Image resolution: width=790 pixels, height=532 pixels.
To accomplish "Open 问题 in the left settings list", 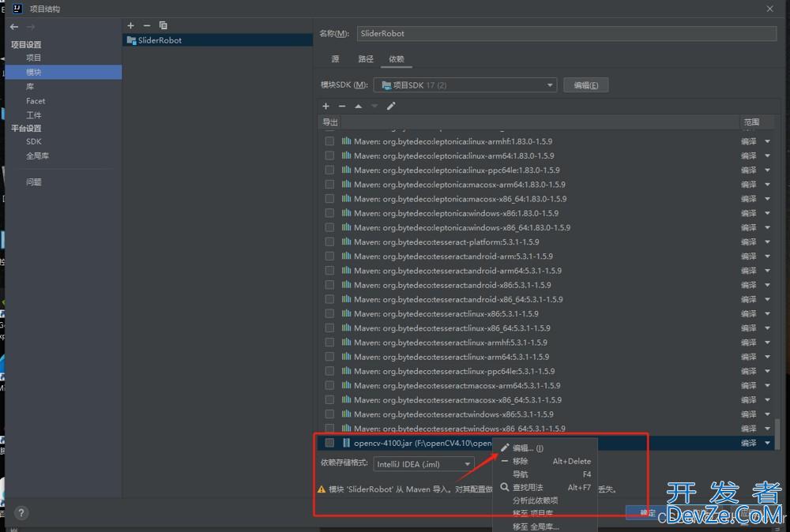I will point(34,182).
